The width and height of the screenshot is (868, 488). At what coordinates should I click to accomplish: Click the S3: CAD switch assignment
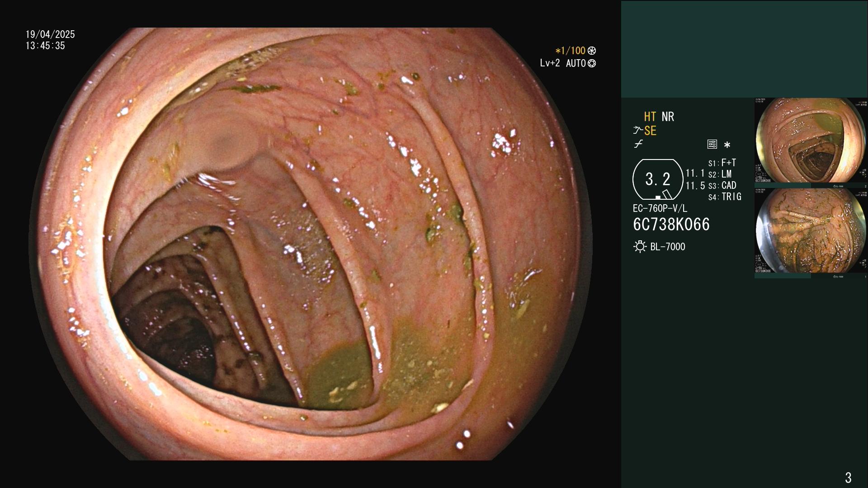pos(722,185)
